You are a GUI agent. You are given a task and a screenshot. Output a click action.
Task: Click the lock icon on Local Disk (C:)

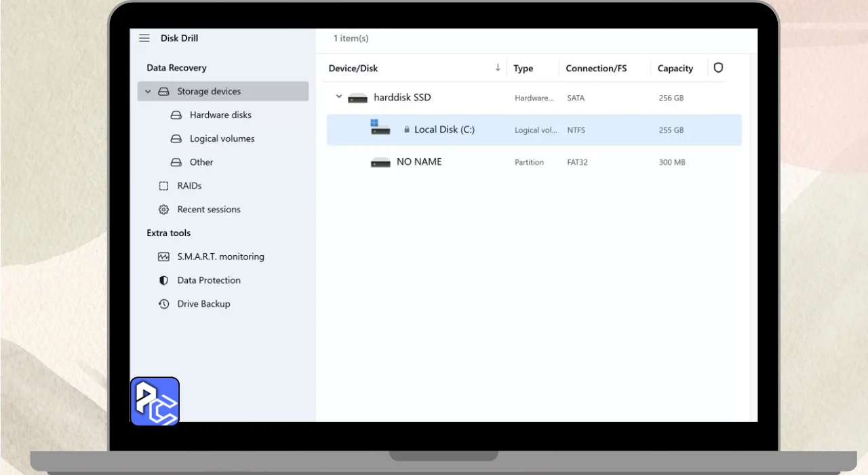click(x=407, y=130)
